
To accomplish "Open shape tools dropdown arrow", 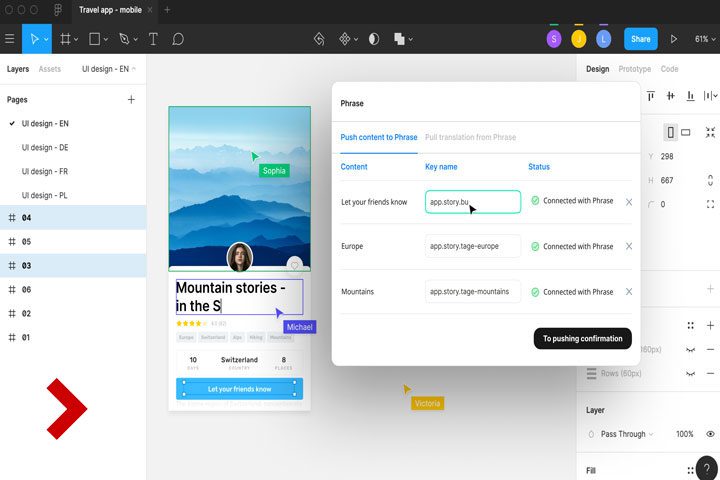I will click(x=106, y=40).
